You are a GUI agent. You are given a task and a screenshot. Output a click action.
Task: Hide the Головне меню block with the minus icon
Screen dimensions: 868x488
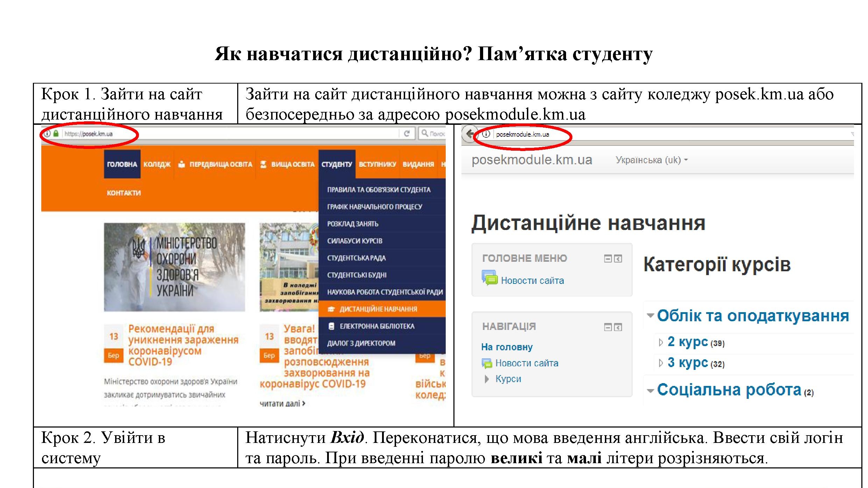pos(608,259)
